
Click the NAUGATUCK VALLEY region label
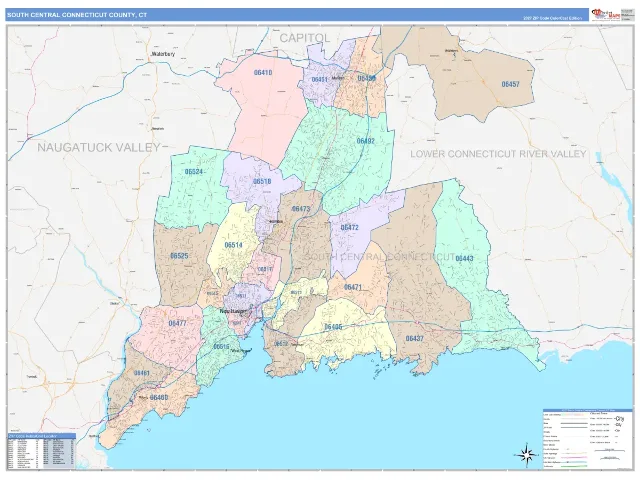coord(99,147)
